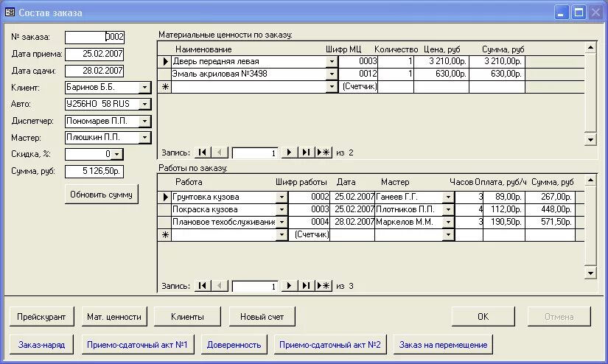The height and width of the screenshot is (364, 608).
Task: Open dropdown for Плановое техобслуживание work
Action: pyautogui.click(x=282, y=222)
